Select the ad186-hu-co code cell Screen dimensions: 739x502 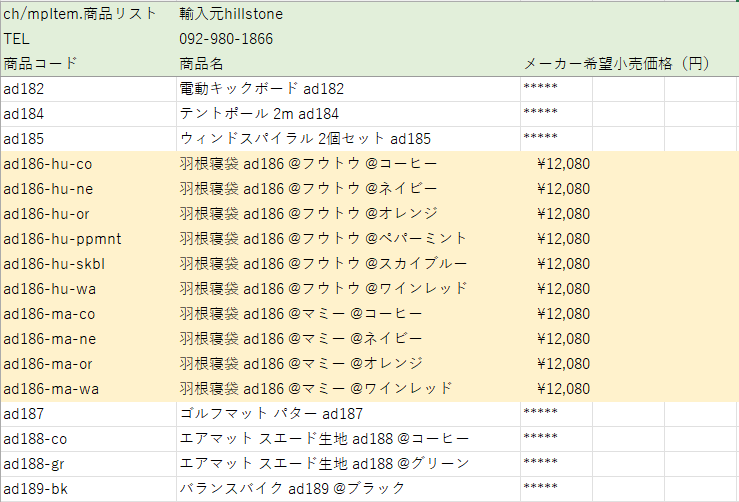pyautogui.click(x=47, y=164)
